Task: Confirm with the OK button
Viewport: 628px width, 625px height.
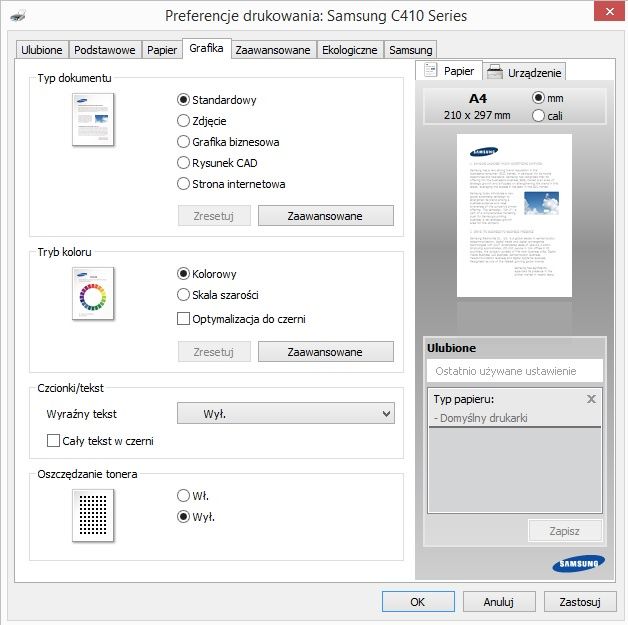Action: pos(418,602)
